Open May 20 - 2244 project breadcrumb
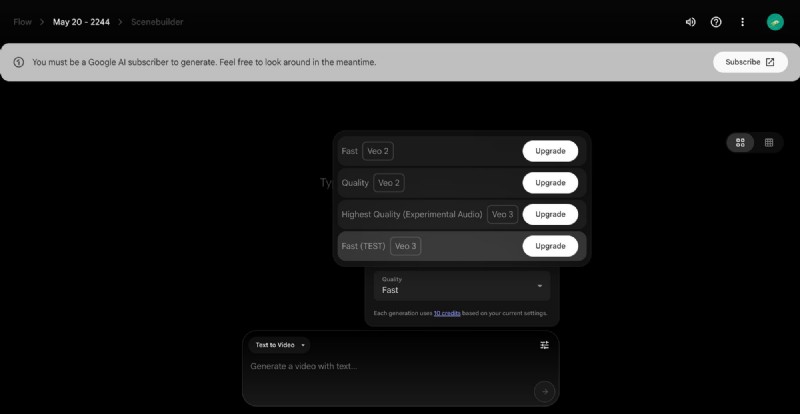This screenshot has height=414, width=800. coord(81,22)
